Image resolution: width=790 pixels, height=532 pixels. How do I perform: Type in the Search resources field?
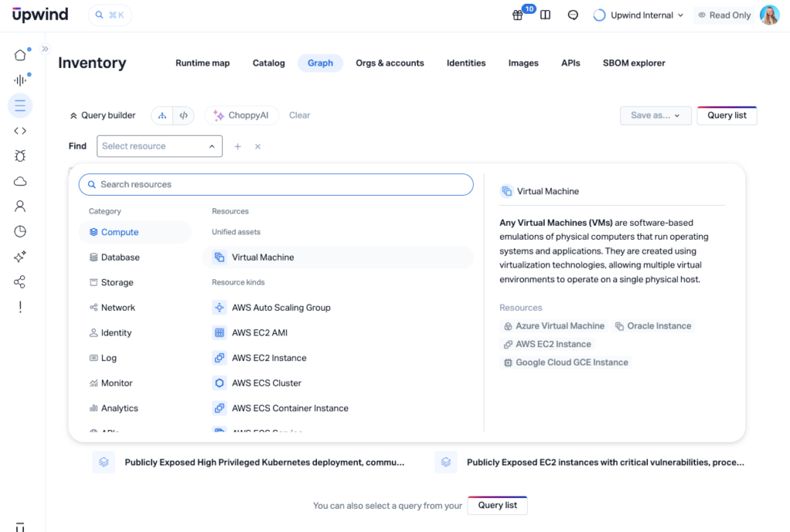275,184
